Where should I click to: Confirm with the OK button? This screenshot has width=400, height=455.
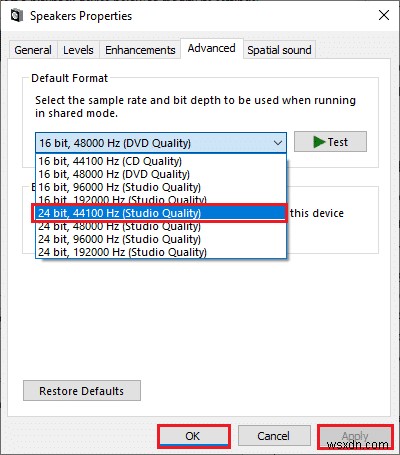coord(194,436)
